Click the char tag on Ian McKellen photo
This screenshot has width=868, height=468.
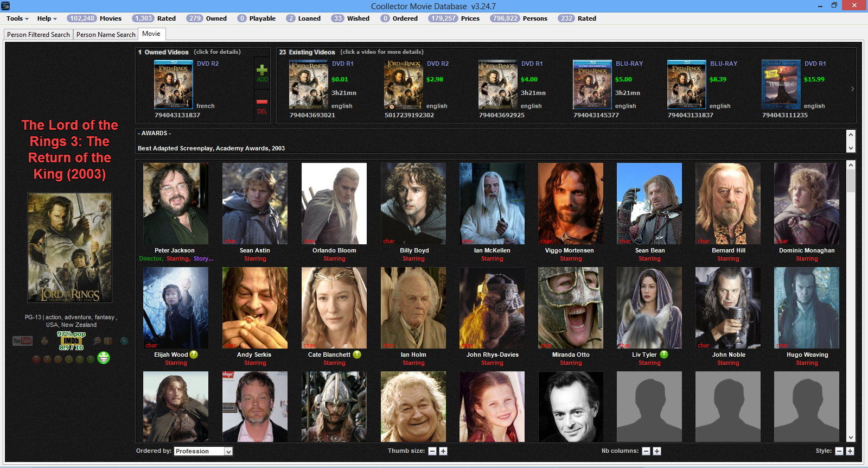click(467, 241)
